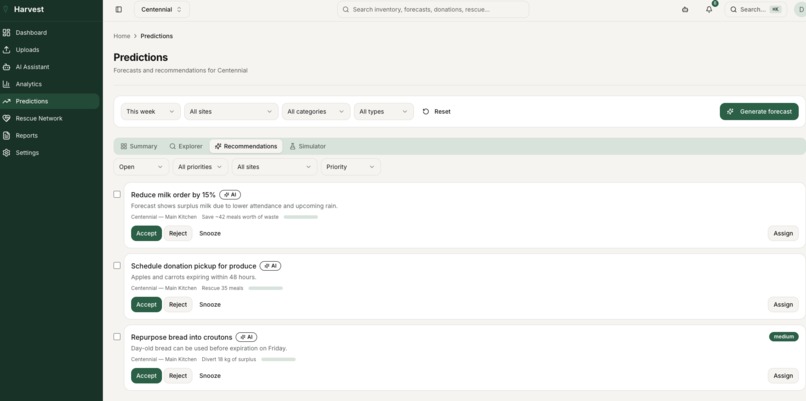This screenshot has height=401, width=806.
Task: Open the user avatar menu
Action: (x=800, y=9)
